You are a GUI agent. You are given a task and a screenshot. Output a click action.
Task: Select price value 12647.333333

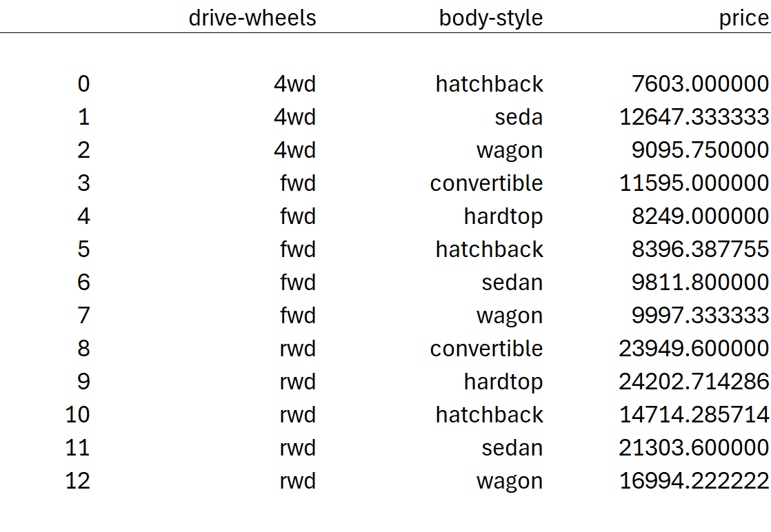coord(694,117)
